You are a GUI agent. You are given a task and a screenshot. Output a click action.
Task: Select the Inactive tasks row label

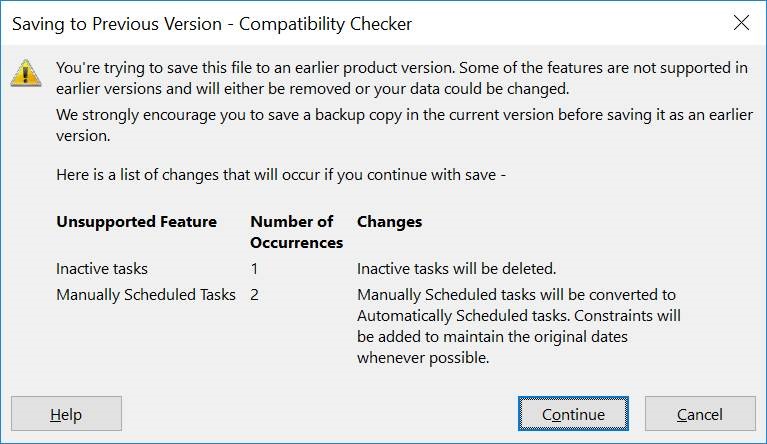(x=102, y=269)
